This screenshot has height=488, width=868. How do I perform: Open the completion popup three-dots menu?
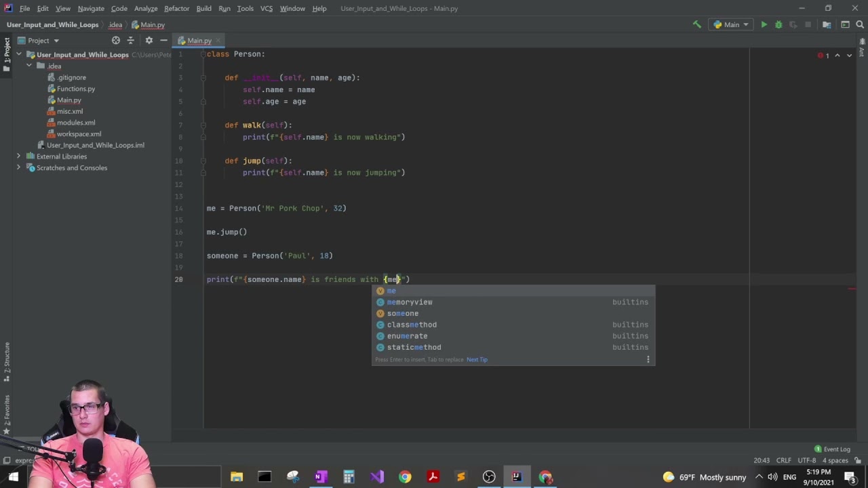(648, 360)
